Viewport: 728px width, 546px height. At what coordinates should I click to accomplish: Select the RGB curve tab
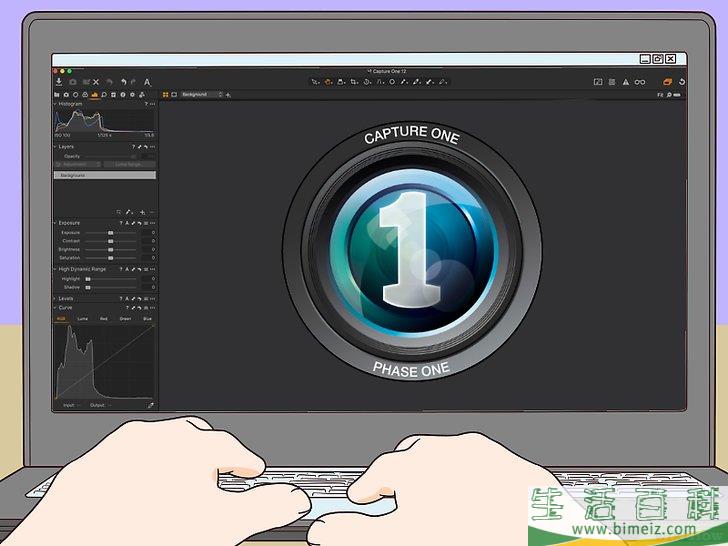(61, 319)
